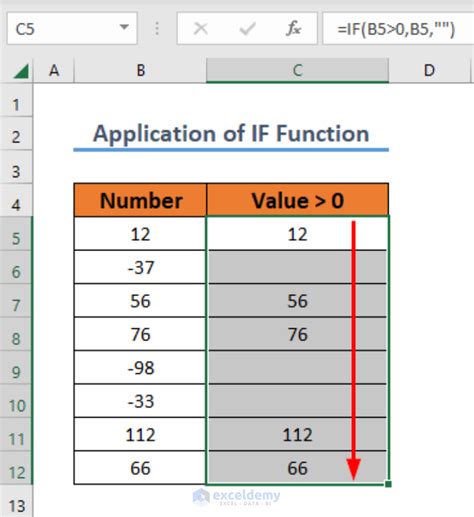This screenshot has width=474, height=517.
Task: Click the Name Box showing C5
Action: pyautogui.click(x=72, y=29)
